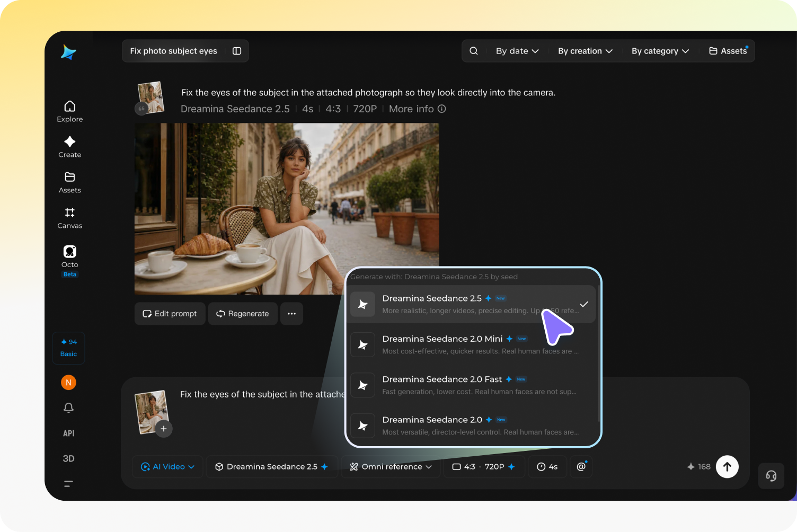The width and height of the screenshot is (797, 532).
Task: Open the user avatar labeled N
Action: (x=68, y=382)
